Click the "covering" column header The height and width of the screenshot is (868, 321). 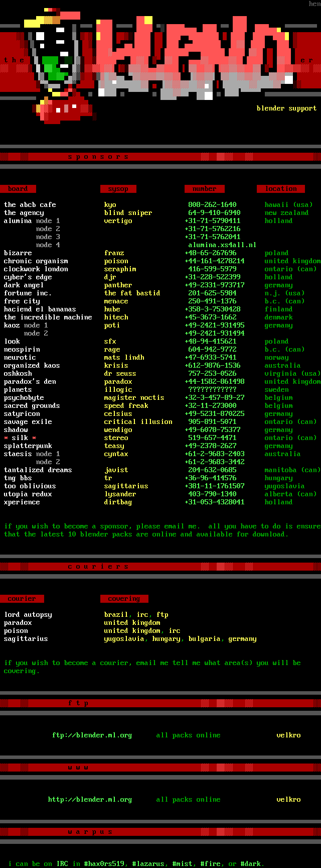tap(124, 599)
